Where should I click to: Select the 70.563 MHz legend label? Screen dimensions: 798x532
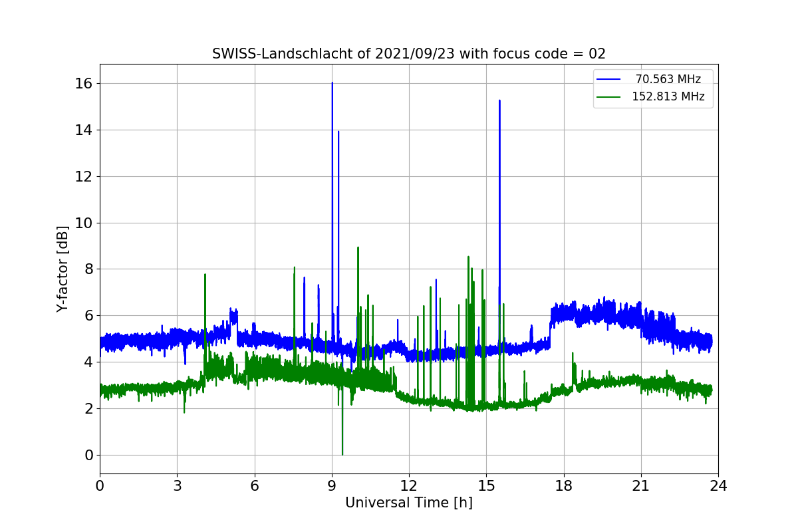[x=668, y=80]
